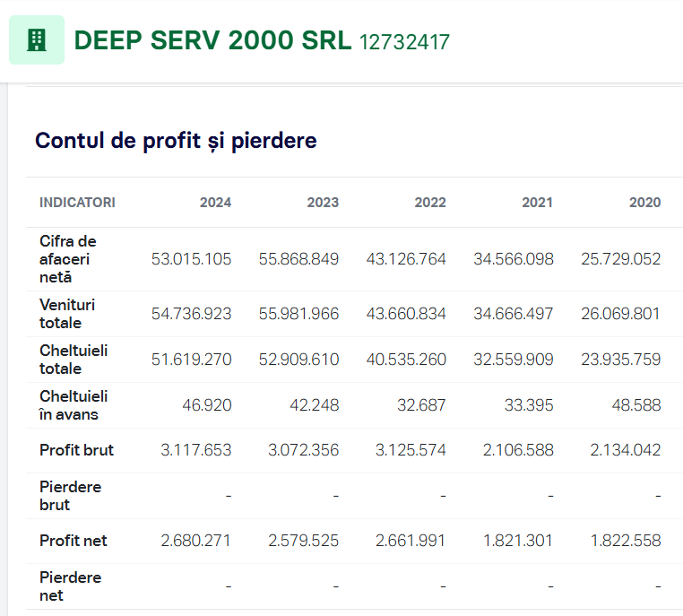Screen dimensions: 683x616
Task: Click the Contul de profit și pierdere heading
Action: 176,141
